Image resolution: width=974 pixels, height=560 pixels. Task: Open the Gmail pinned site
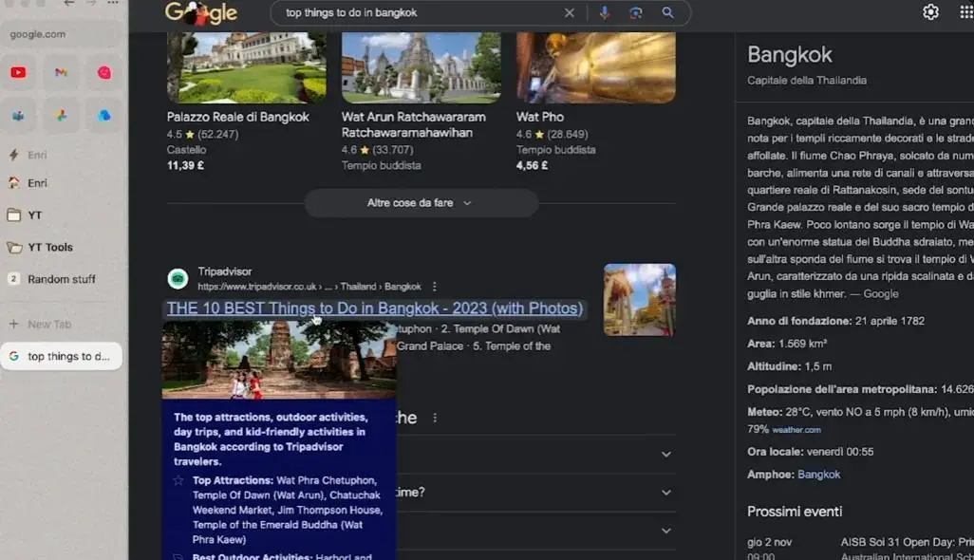click(61, 73)
